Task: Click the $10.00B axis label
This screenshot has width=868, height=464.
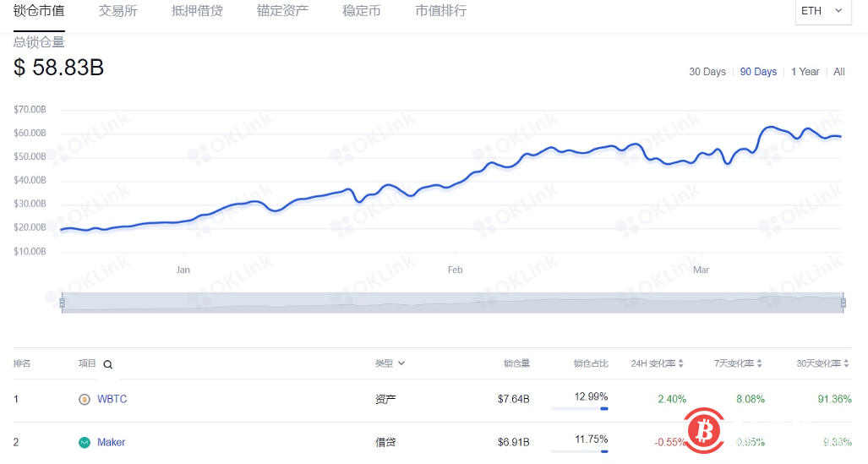Action: tap(30, 251)
